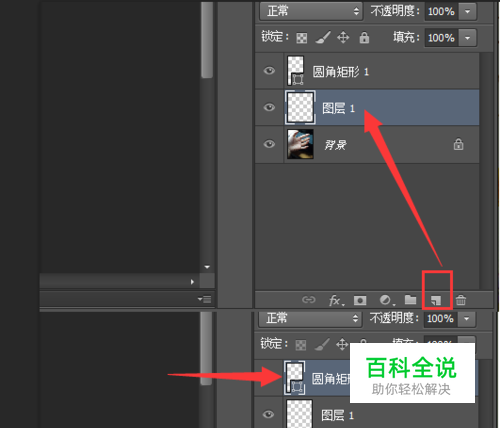Toggle the lock-all padlock beside 锁定

[364, 37]
